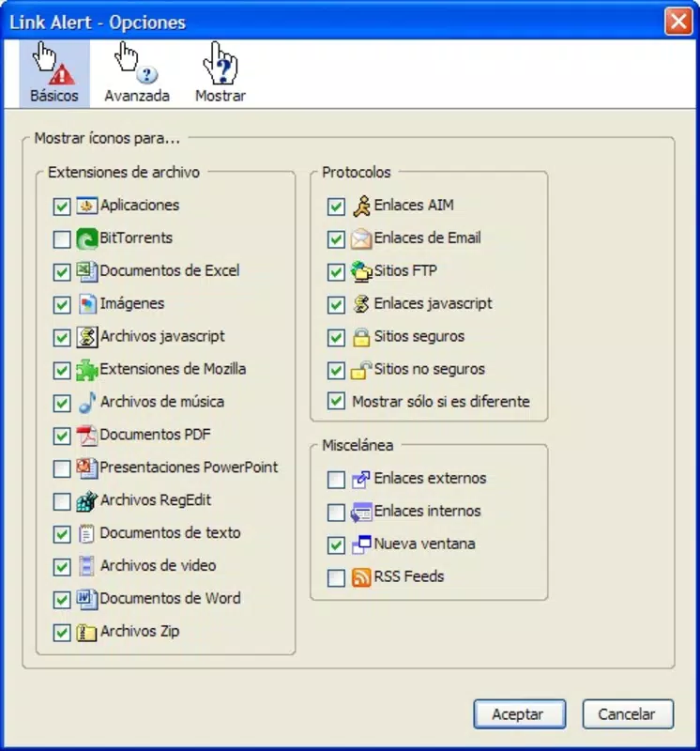Click the Extensiones de Mozilla label
Image resolution: width=700 pixels, height=751 pixels.
173,369
